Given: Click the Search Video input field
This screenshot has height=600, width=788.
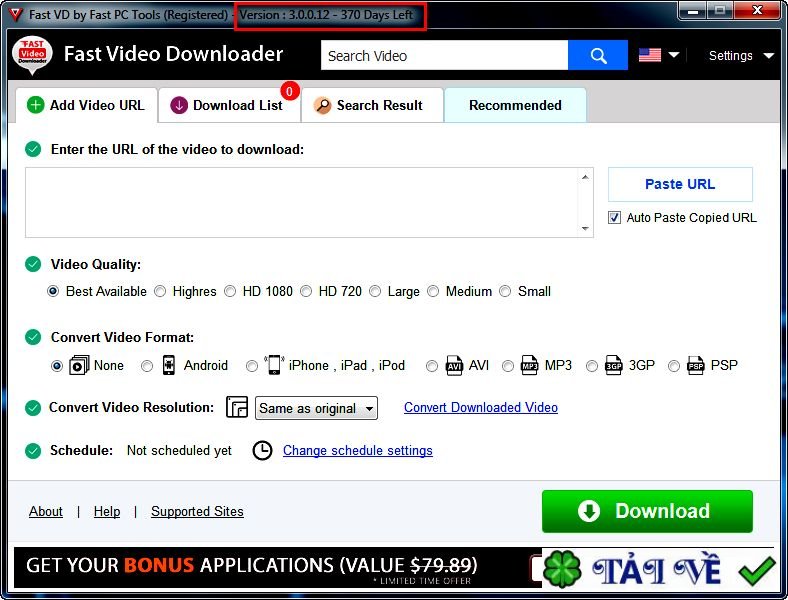Looking at the screenshot, I should pyautogui.click(x=444, y=55).
